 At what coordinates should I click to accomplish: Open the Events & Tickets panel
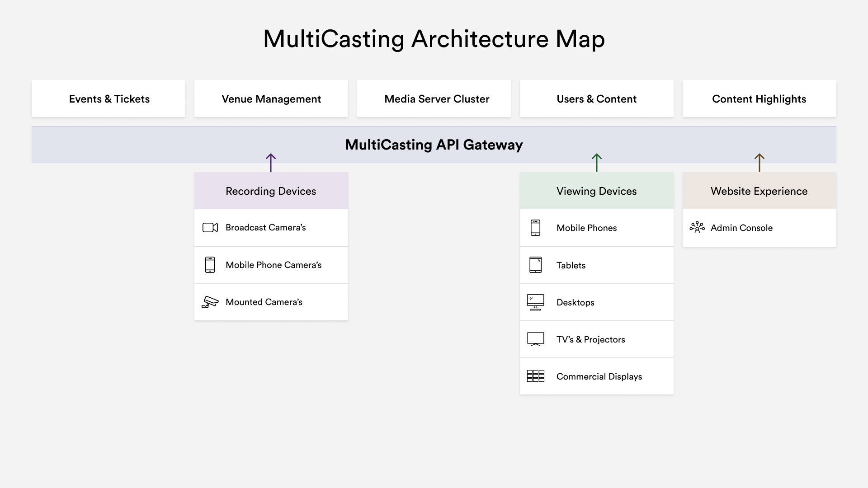(x=108, y=99)
